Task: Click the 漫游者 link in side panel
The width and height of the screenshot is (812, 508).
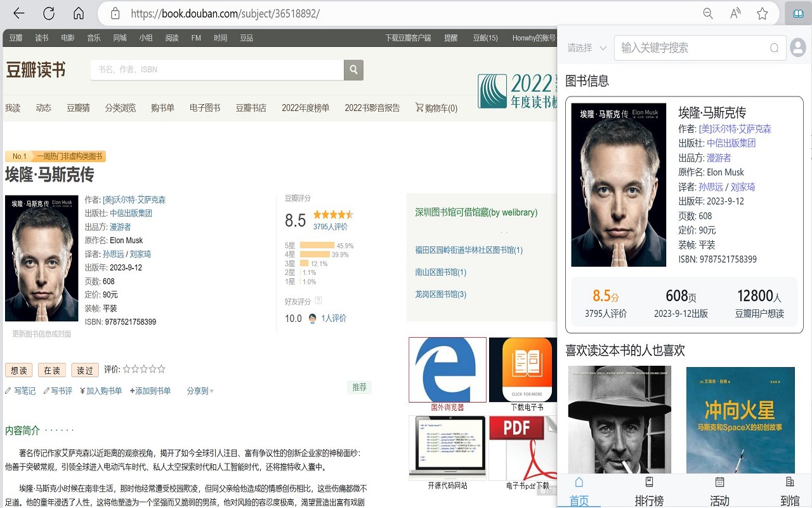Action: (x=719, y=157)
